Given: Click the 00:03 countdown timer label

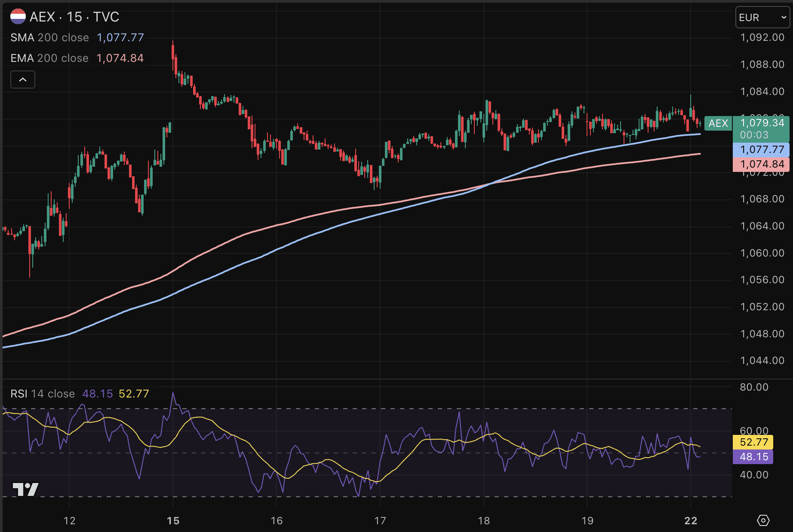Looking at the screenshot, I should point(754,135).
